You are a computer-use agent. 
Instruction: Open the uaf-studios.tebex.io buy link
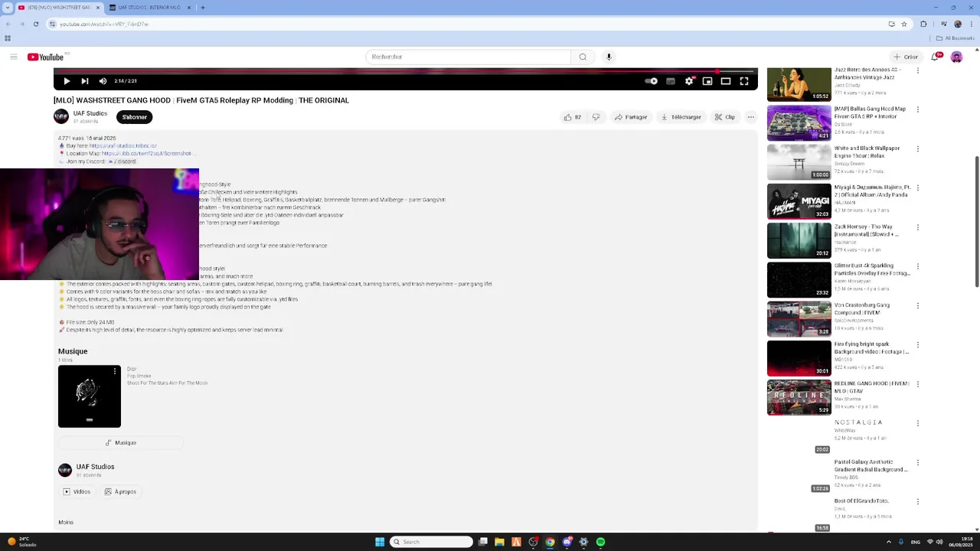[x=122, y=145]
